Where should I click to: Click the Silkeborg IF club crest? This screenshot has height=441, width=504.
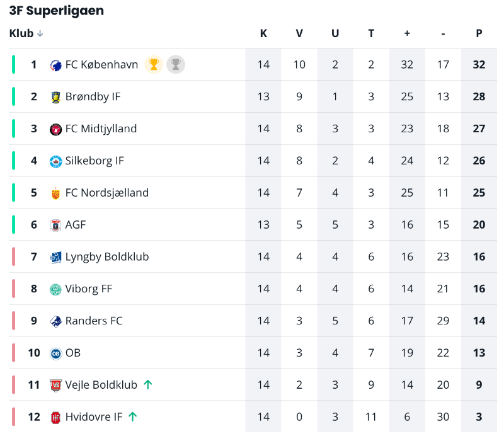click(55, 161)
